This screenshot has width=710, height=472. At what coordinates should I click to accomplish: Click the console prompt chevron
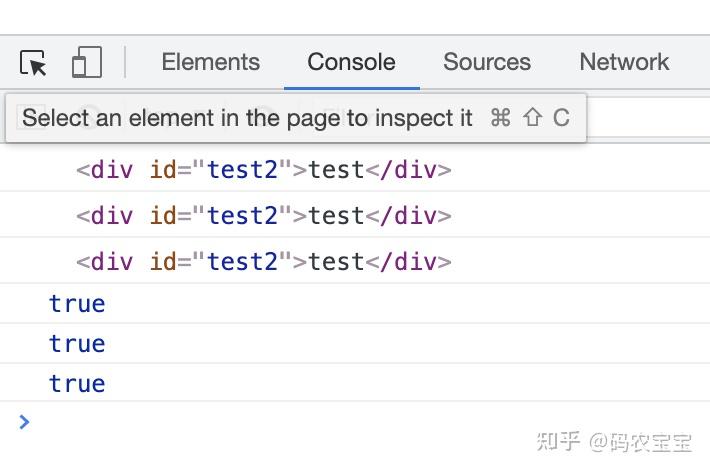pyautogui.click(x=25, y=422)
